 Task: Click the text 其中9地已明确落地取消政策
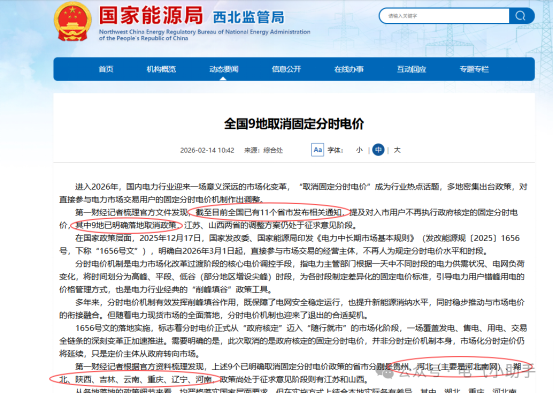coord(126,225)
